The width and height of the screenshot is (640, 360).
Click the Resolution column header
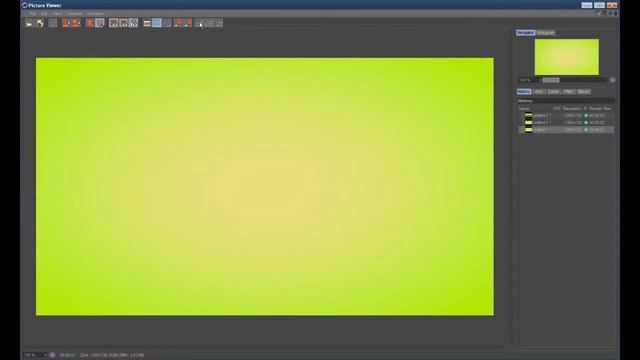click(x=572, y=109)
